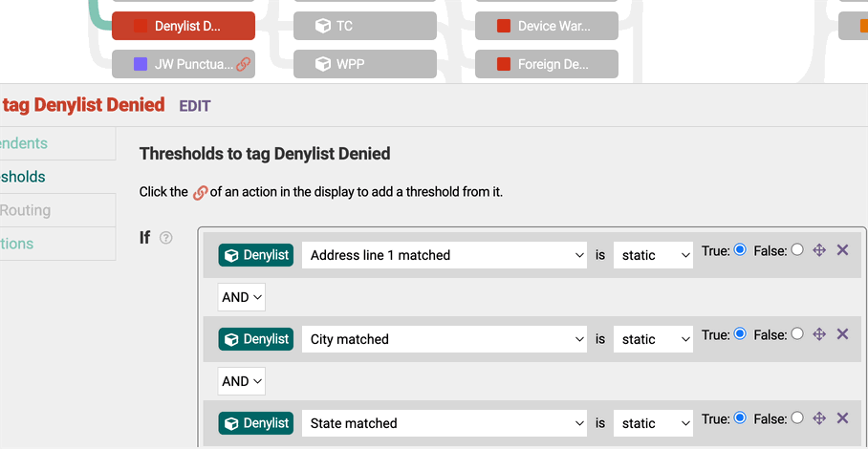Viewport: 868px width, 449px height.
Task: Switch to the Routing tab
Action: click(x=25, y=210)
